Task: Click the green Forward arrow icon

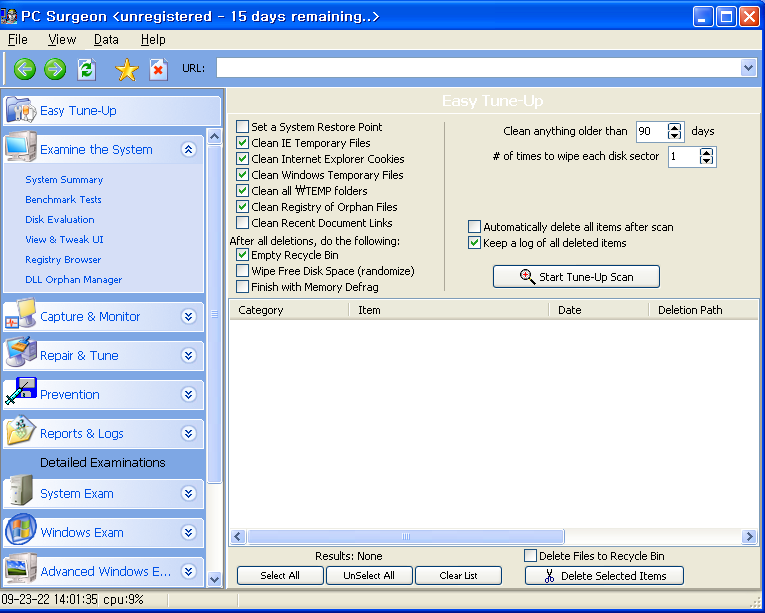Action: click(55, 69)
